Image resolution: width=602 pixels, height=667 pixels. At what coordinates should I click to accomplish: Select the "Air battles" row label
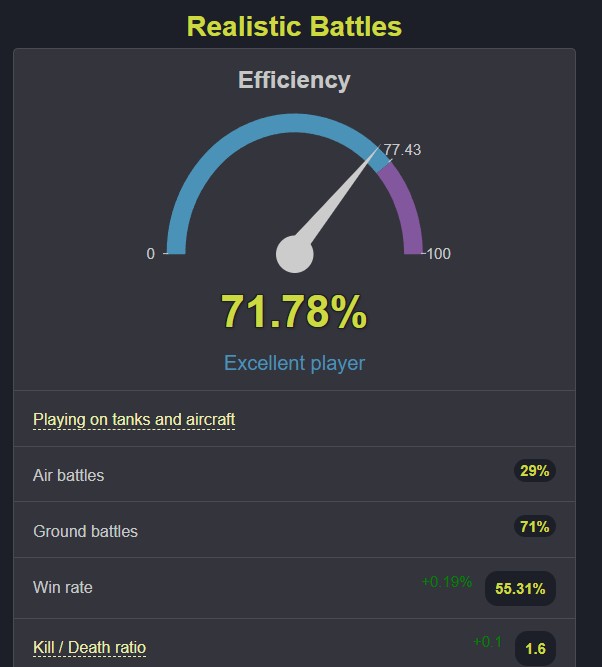[68, 475]
